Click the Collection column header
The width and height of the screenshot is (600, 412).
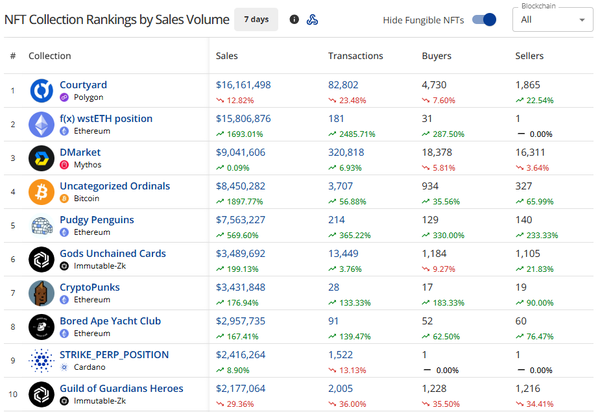(50, 56)
